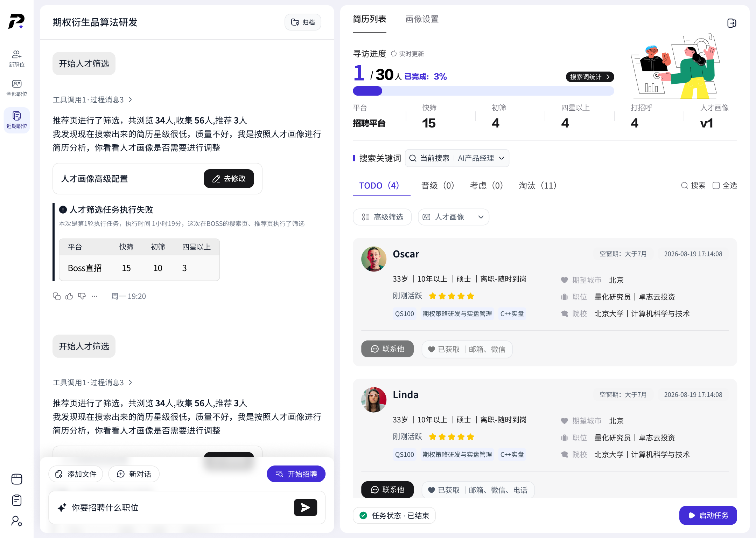Select the 淘汰 (11) tab
The height and width of the screenshot is (538, 756).
point(538,186)
